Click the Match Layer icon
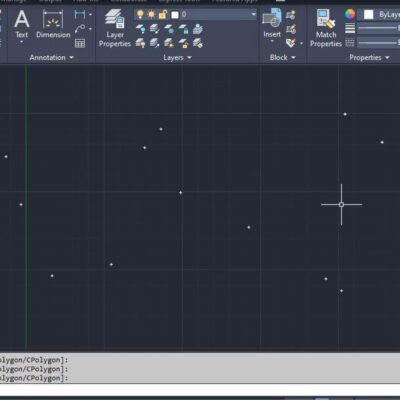 tap(198, 43)
